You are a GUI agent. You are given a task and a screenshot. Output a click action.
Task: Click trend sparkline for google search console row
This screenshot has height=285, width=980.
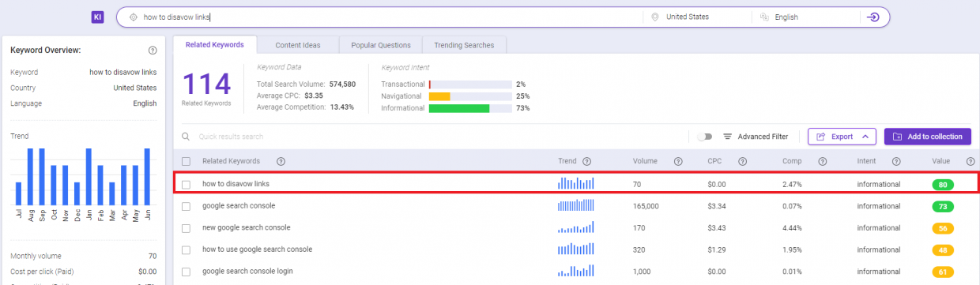[576, 206]
